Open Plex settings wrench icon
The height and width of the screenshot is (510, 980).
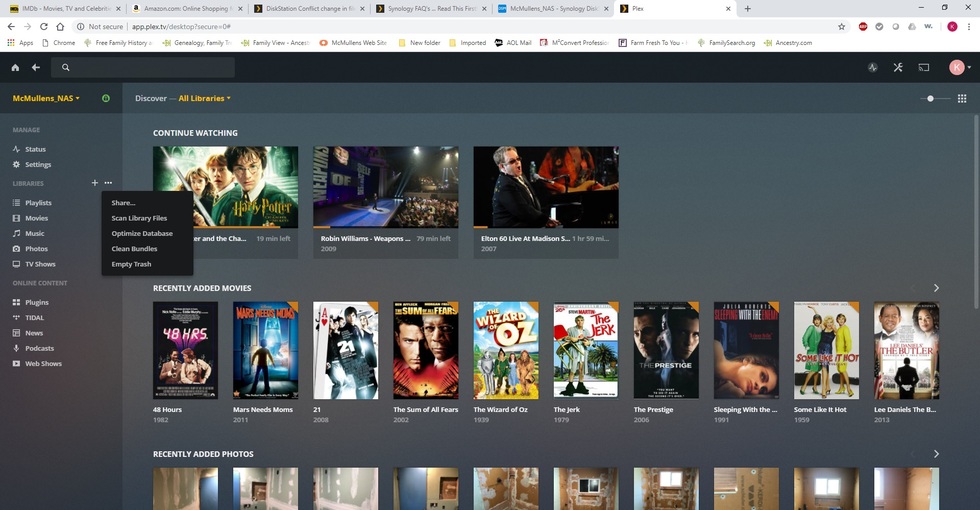click(x=898, y=68)
